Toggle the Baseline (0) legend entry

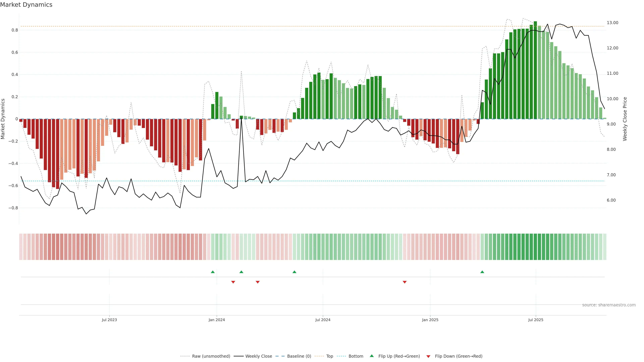299,356
